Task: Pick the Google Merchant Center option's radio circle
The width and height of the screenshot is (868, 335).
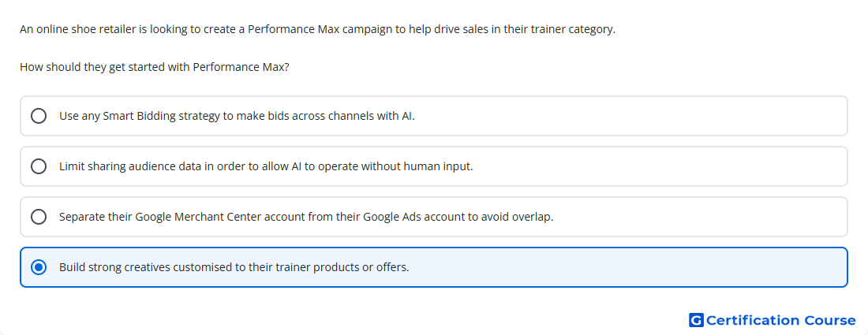Action: pos(39,217)
